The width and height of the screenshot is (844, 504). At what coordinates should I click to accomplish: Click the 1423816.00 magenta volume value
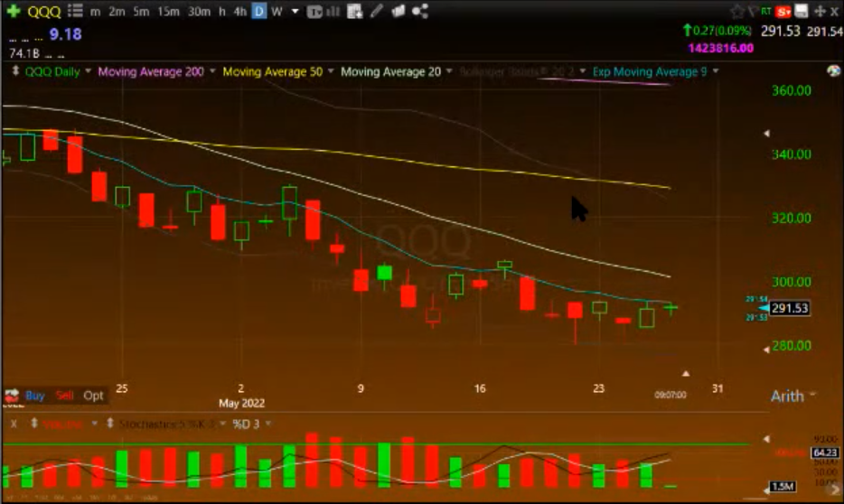click(x=721, y=48)
